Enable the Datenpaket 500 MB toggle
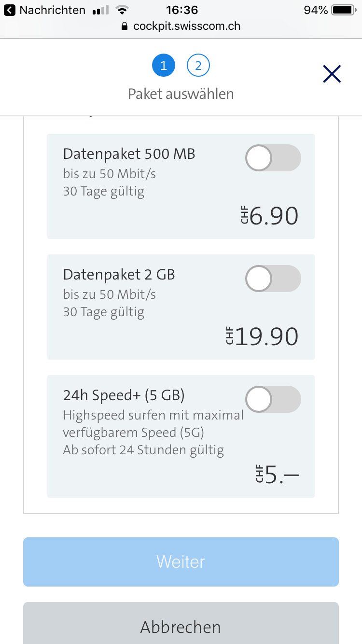362x644 pixels. (273, 158)
